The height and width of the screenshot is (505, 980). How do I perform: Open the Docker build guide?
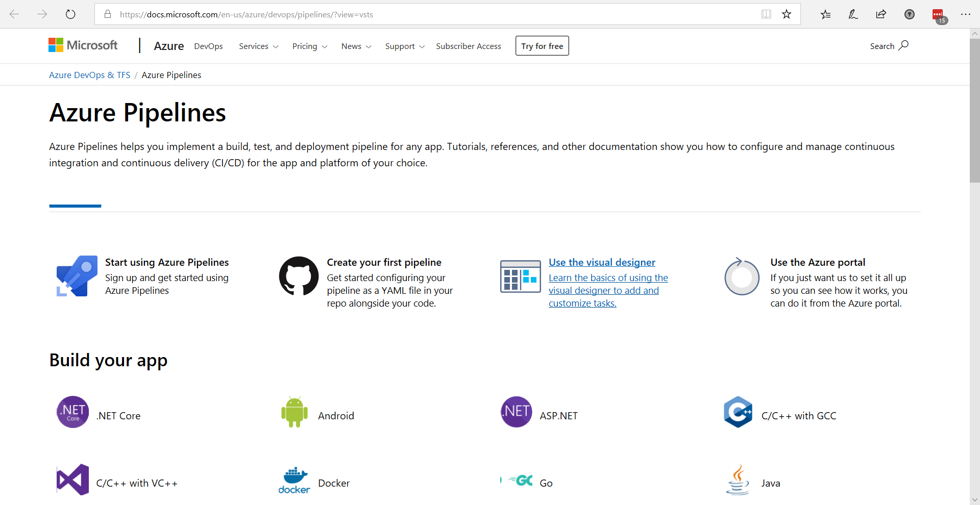click(x=334, y=483)
